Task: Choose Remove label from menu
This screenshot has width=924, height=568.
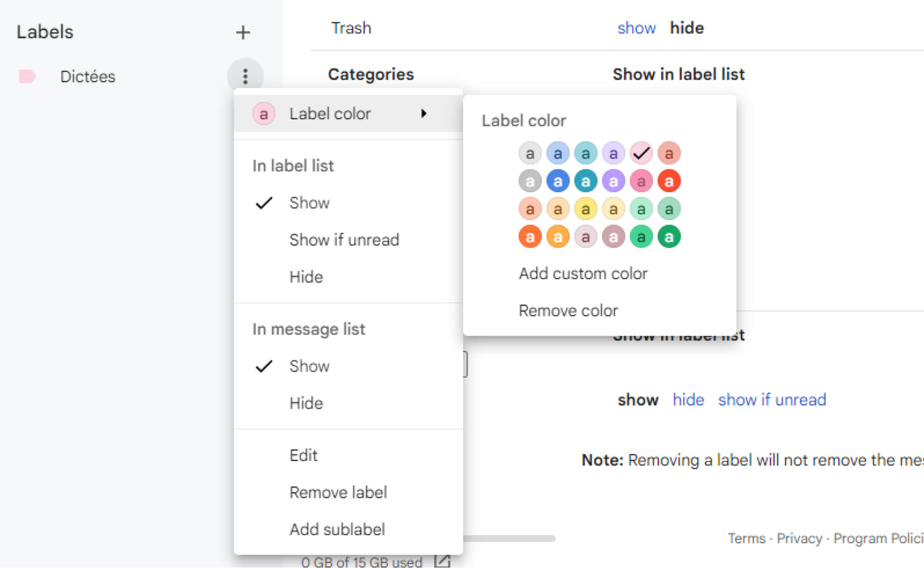Action: click(x=338, y=492)
